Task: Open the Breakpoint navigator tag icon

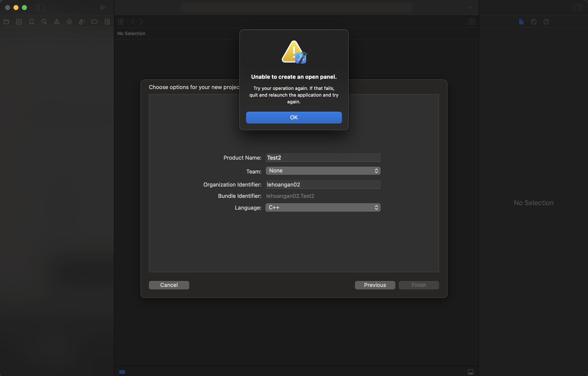Action: coord(95,22)
